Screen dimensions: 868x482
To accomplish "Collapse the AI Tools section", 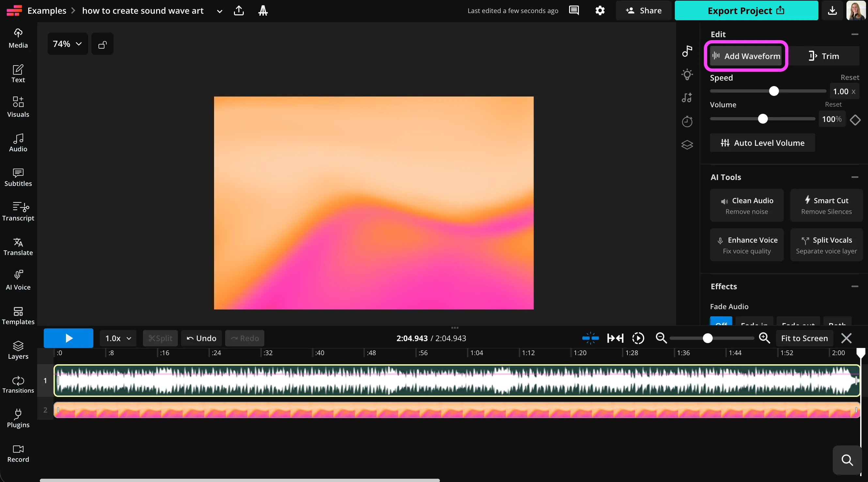I will 855,177.
